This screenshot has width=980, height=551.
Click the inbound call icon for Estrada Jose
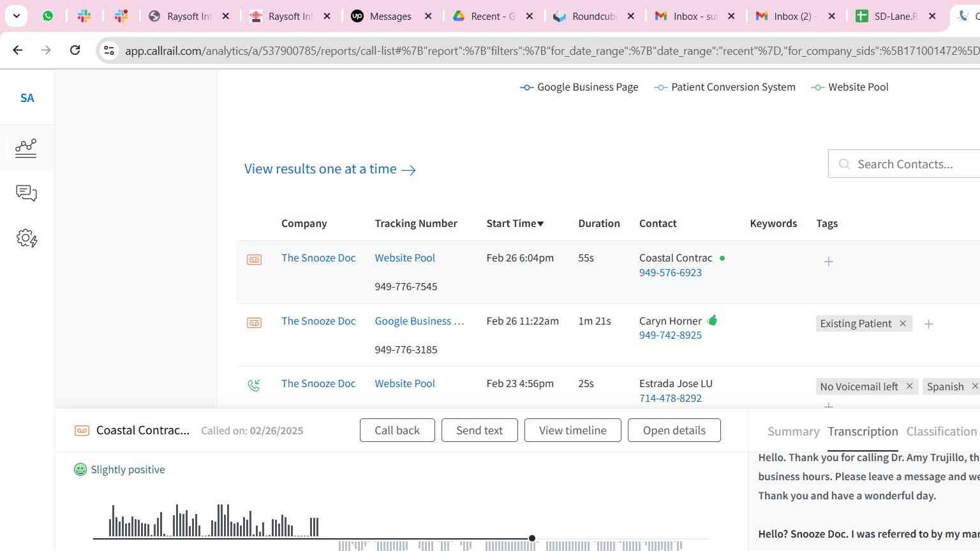(254, 385)
